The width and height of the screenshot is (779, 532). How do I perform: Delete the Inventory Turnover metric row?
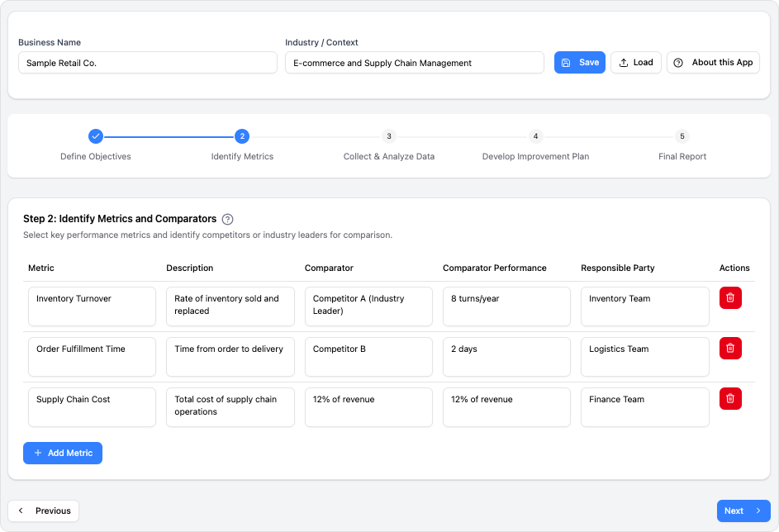tap(729, 298)
